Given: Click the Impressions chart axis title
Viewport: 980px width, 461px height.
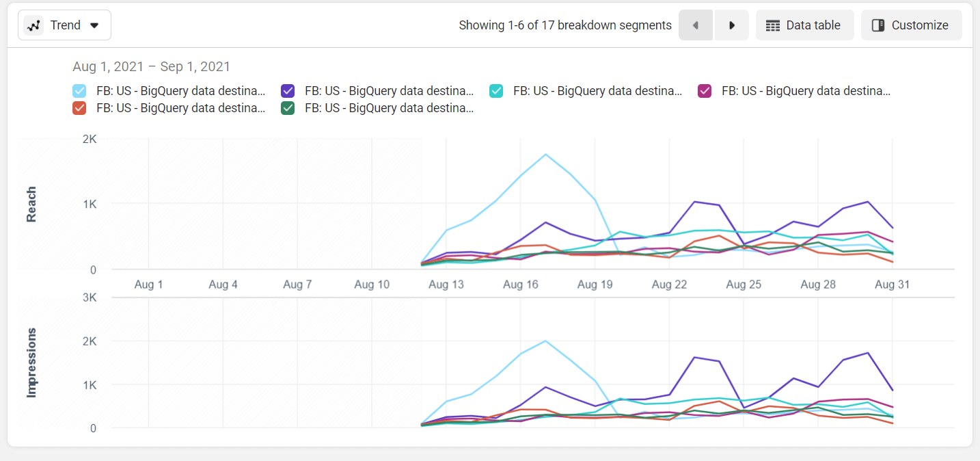Looking at the screenshot, I should [x=31, y=363].
